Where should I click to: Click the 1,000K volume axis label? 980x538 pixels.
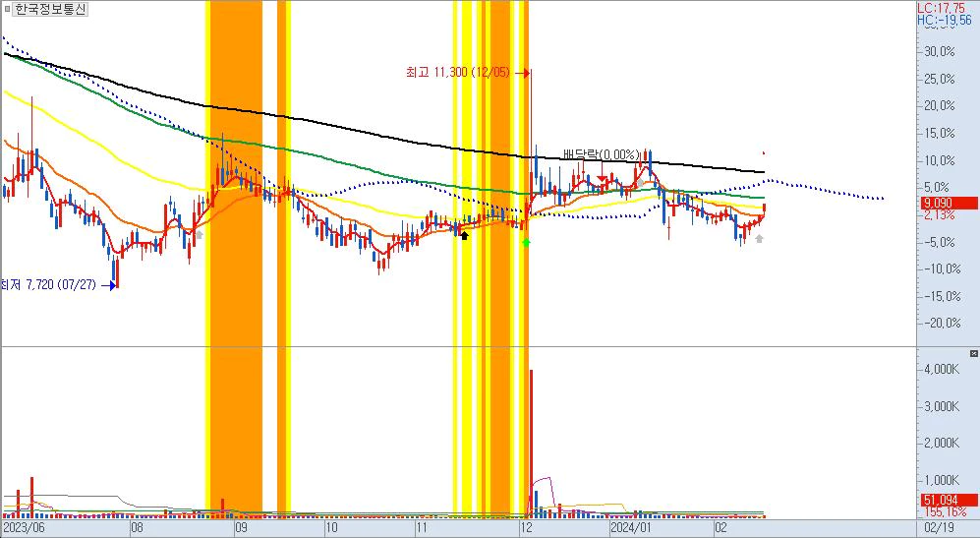tap(942, 480)
